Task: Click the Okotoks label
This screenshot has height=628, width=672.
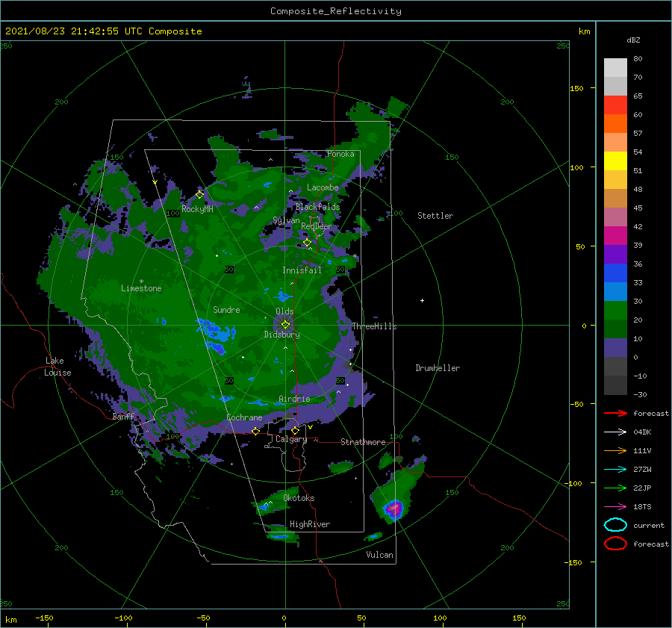Action: [299, 497]
